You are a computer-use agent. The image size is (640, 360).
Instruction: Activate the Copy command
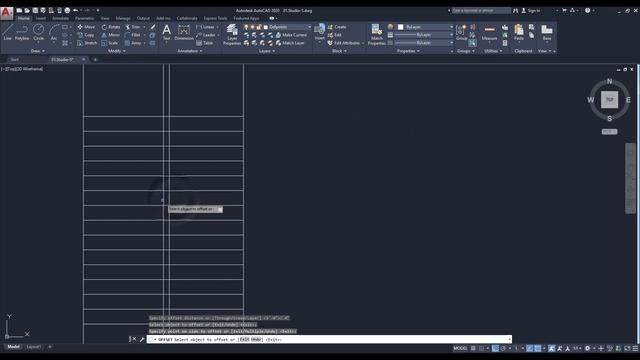86,35
